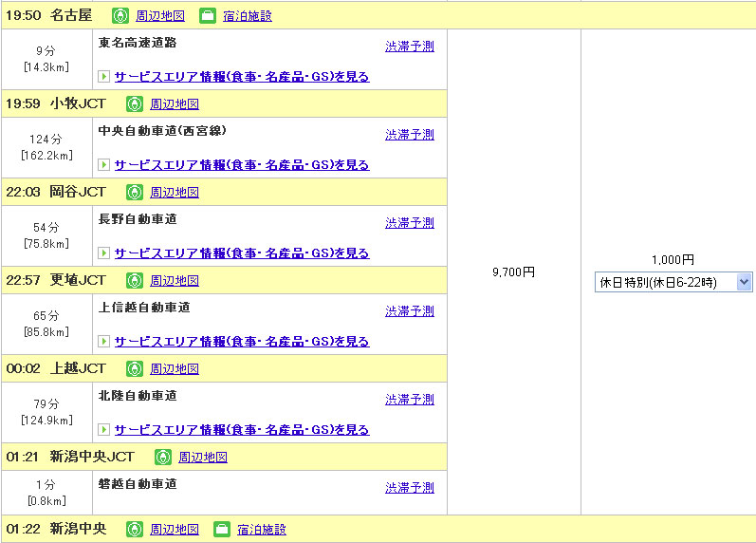The image size is (756, 543).
Task: View 渋滞予測 for 磐越自動車道
Action: (410, 488)
